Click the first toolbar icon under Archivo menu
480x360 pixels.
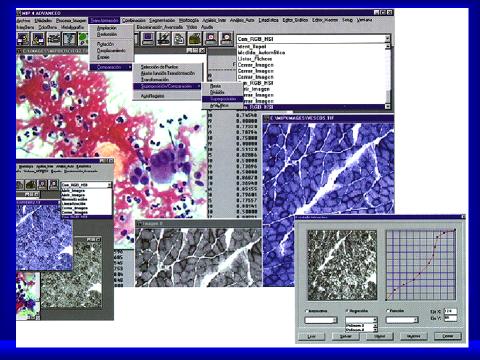23,39
